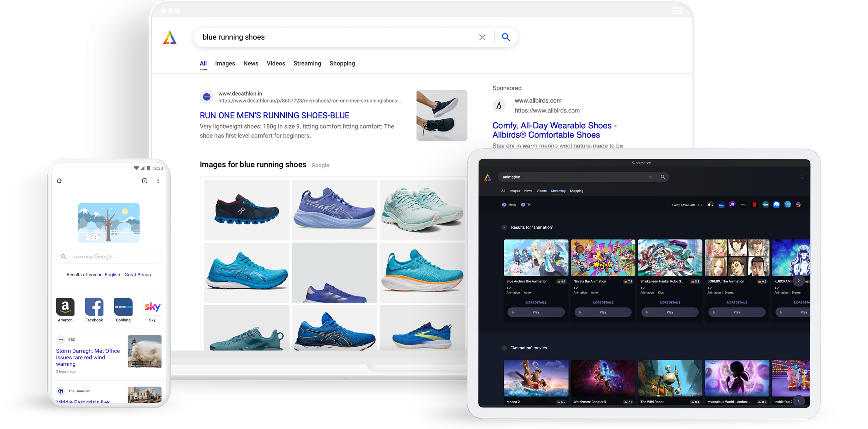Open The Wild Robot movie thumbnail
Image resolution: width=868 pixels, height=429 pixels.
click(670, 378)
